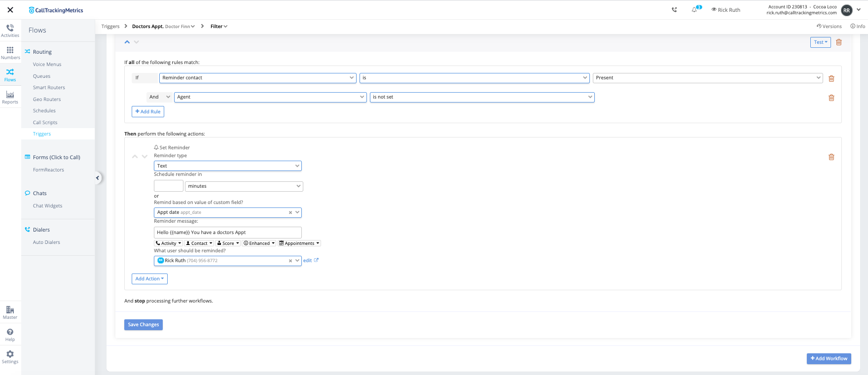The image size is (868, 375).
Task: Open Reports in the left sidebar
Action: click(x=10, y=97)
